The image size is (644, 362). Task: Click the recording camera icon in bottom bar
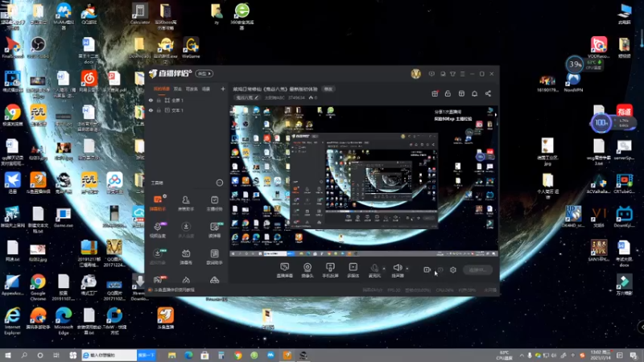pyautogui.click(x=427, y=270)
